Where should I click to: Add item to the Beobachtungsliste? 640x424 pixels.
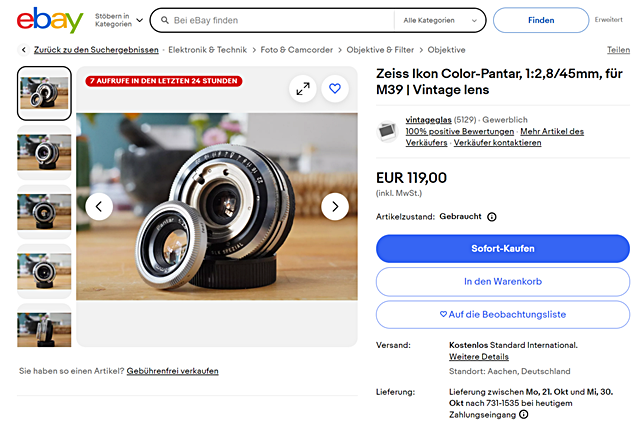point(502,314)
